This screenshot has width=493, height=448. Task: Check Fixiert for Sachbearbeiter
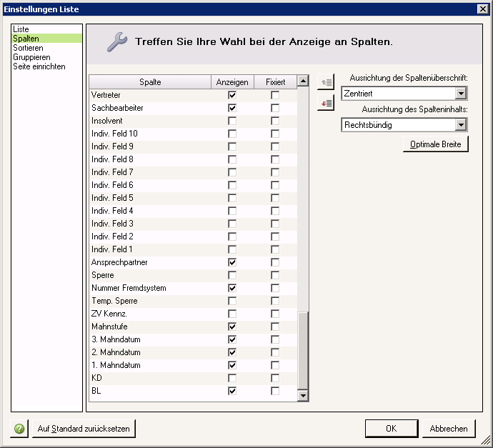(275, 108)
